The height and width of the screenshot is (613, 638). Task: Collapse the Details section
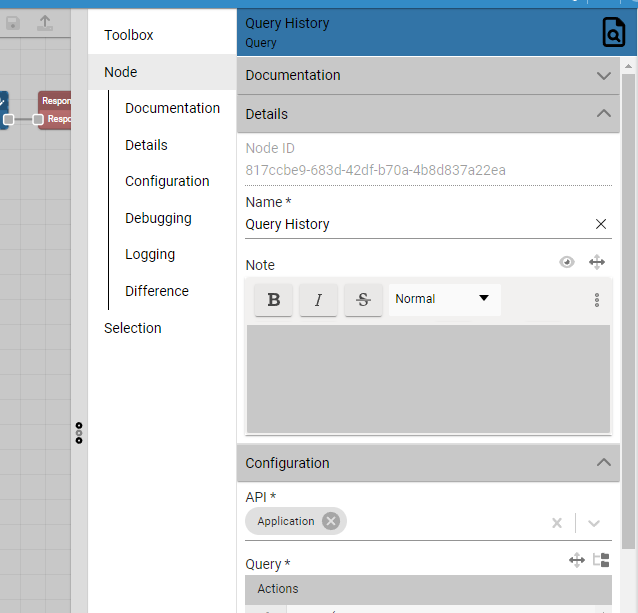click(x=603, y=114)
